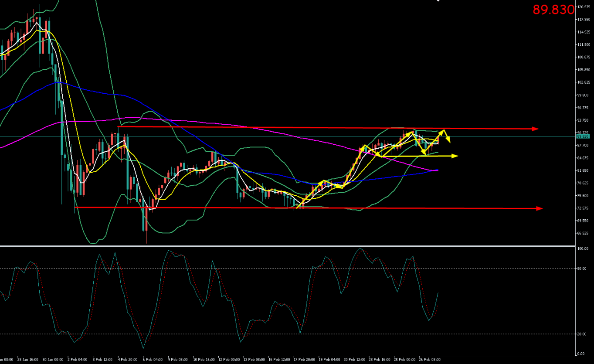
Task: Click the large red 89.830 price text
Action: [x=553, y=10]
